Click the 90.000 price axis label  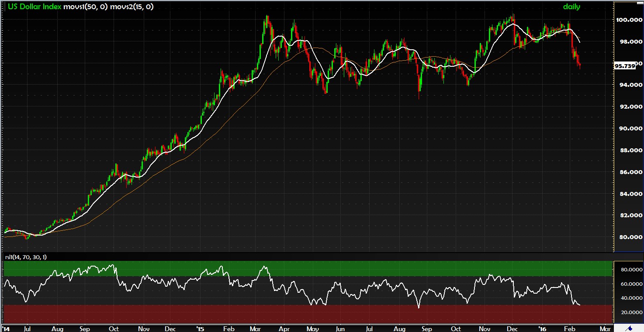pos(629,129)
